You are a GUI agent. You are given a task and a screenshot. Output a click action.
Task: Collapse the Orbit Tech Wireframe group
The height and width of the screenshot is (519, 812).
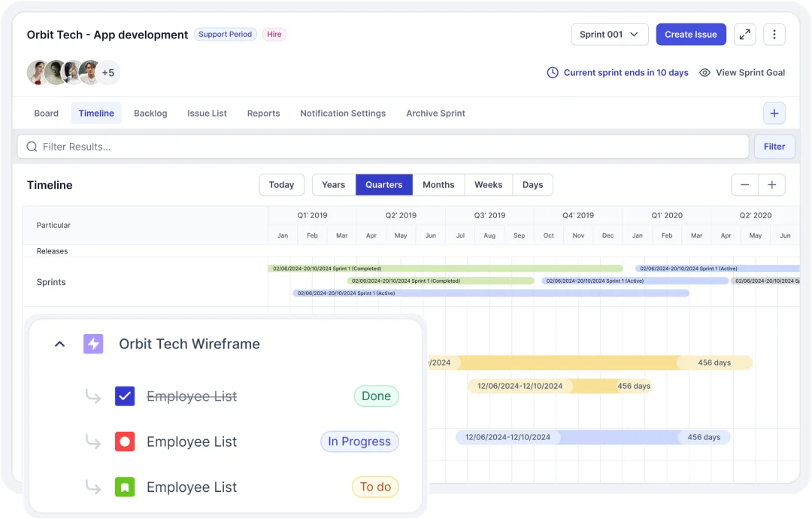[60, 344]
